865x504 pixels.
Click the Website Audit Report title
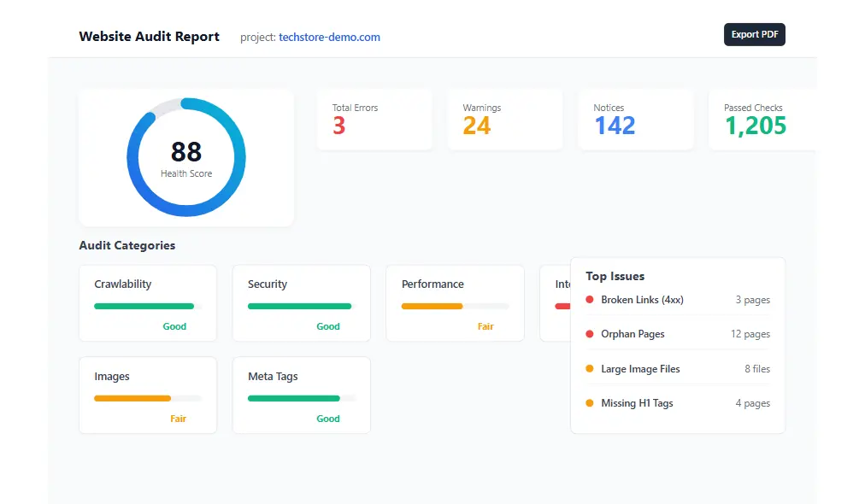(149, 37)
